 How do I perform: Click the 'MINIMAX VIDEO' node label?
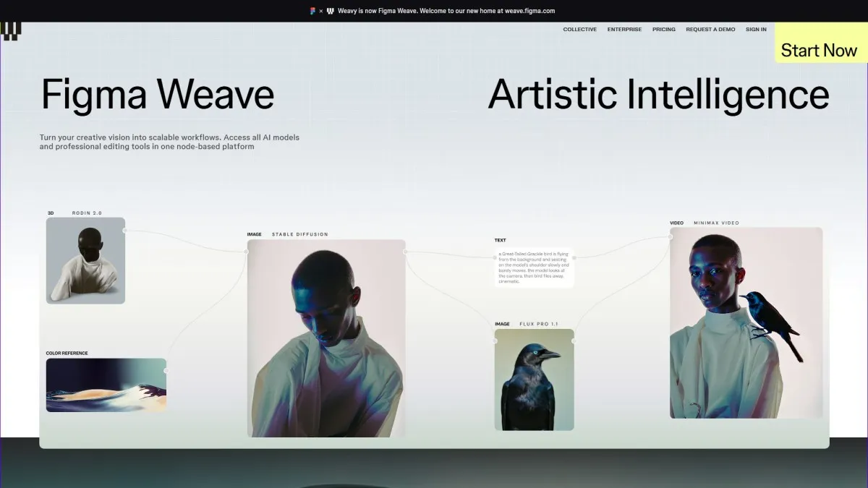pos(716,223)
